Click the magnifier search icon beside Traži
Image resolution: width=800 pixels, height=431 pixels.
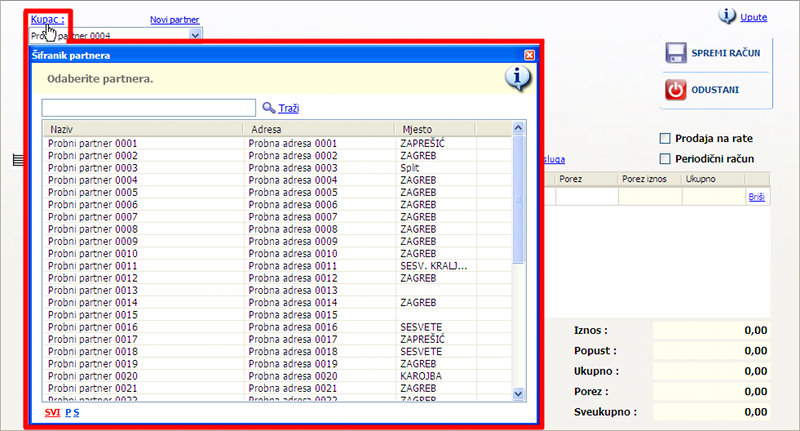point(268,107)
